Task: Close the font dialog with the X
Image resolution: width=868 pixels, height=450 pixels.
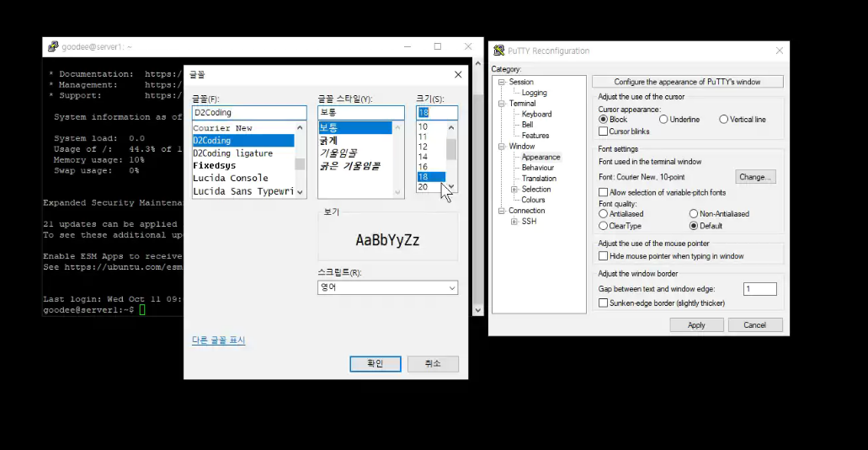Action: pos(458,74)
